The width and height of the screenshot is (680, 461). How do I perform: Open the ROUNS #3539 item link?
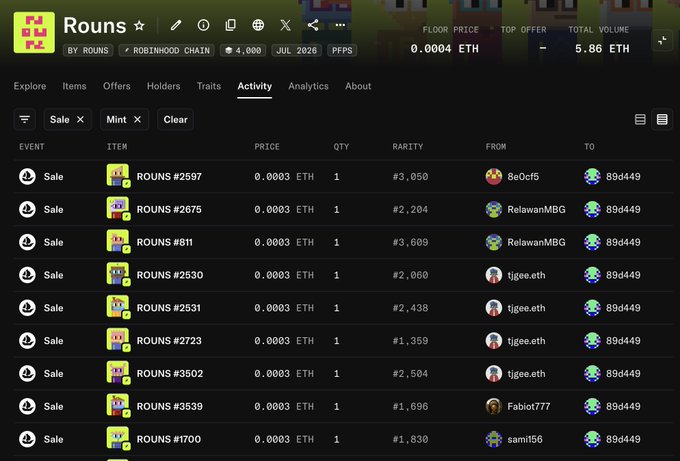(170, 406)
